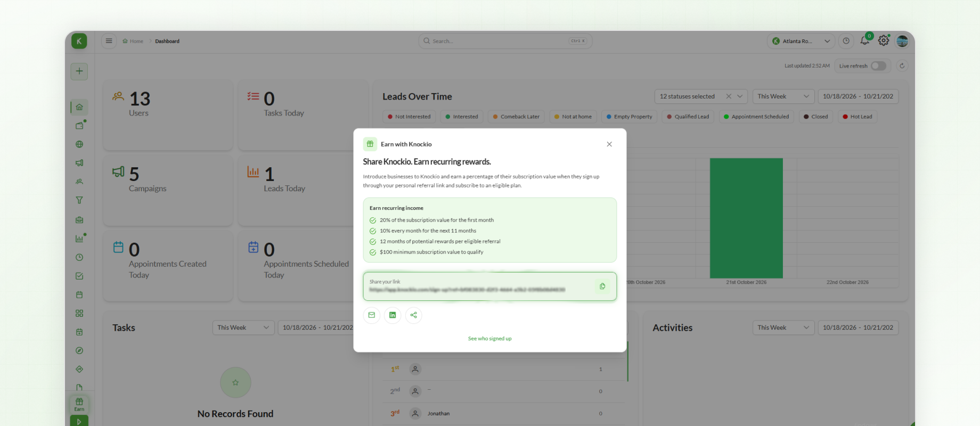Open the megaphone Campaigns sidebar icon

click(x=79, y=163)
